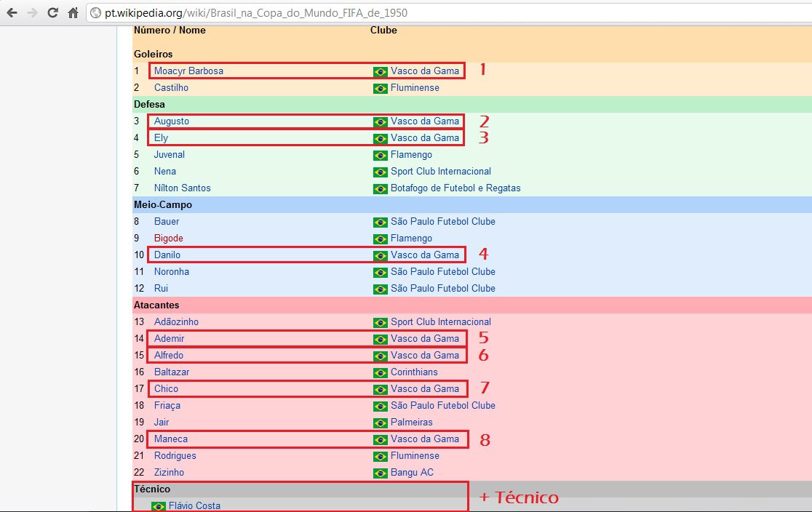The image size is (812, 512).
Task: Open the Alfredo player link
Action: click(x=168, y=355)
